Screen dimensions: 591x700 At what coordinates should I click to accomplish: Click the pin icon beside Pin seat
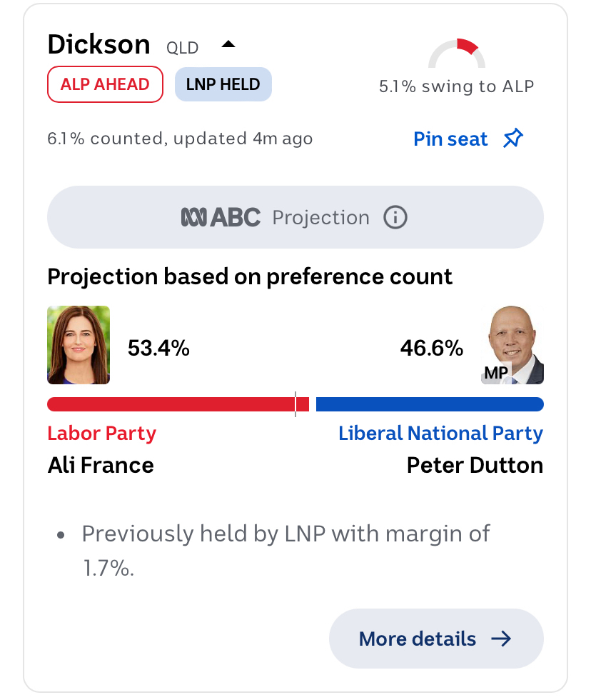click(512, 139)
